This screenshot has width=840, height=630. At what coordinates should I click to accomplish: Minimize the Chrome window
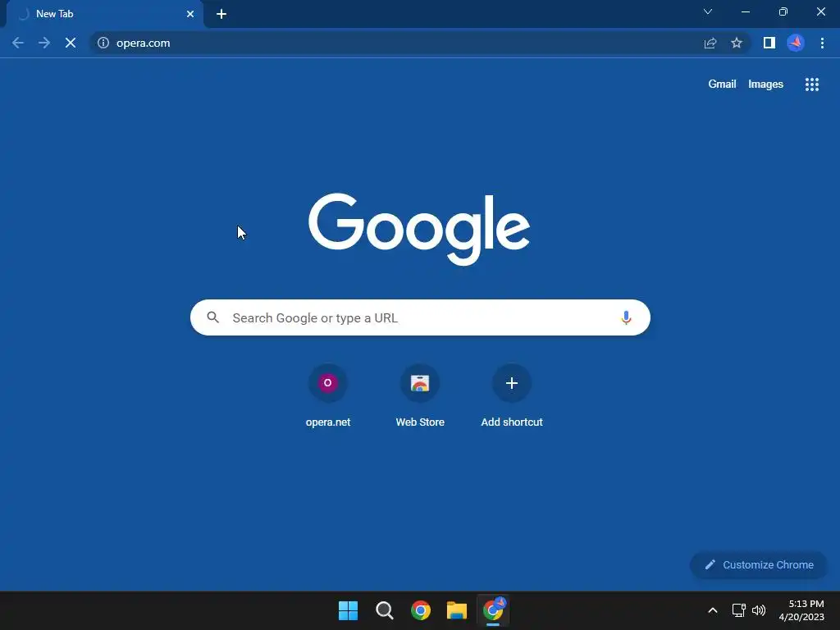[745, 11]
